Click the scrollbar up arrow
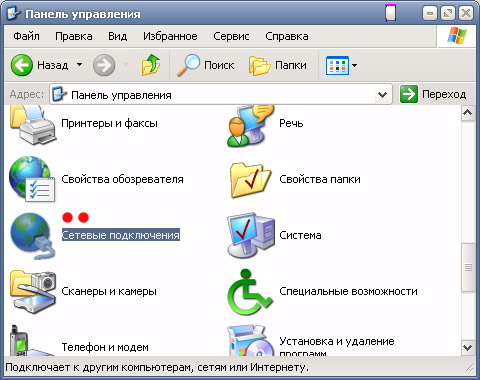The image size is (480, 380). pyautogui.click(x=468, y=113)
